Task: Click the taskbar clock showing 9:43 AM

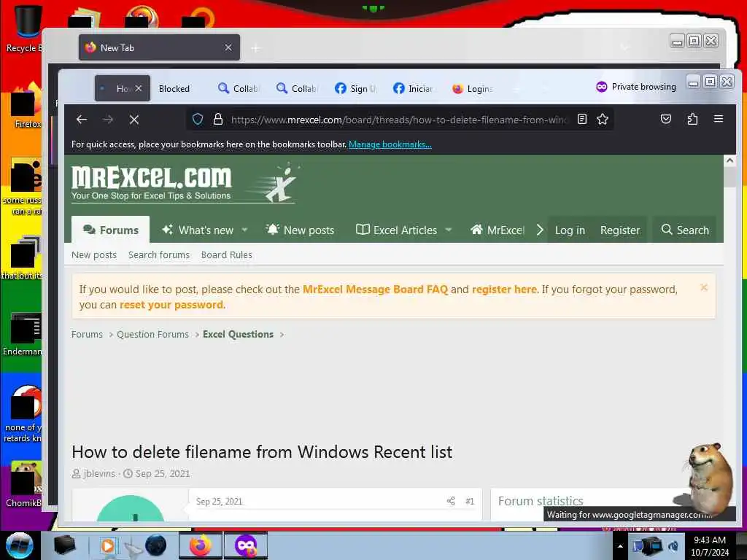Action: (710, 545)
